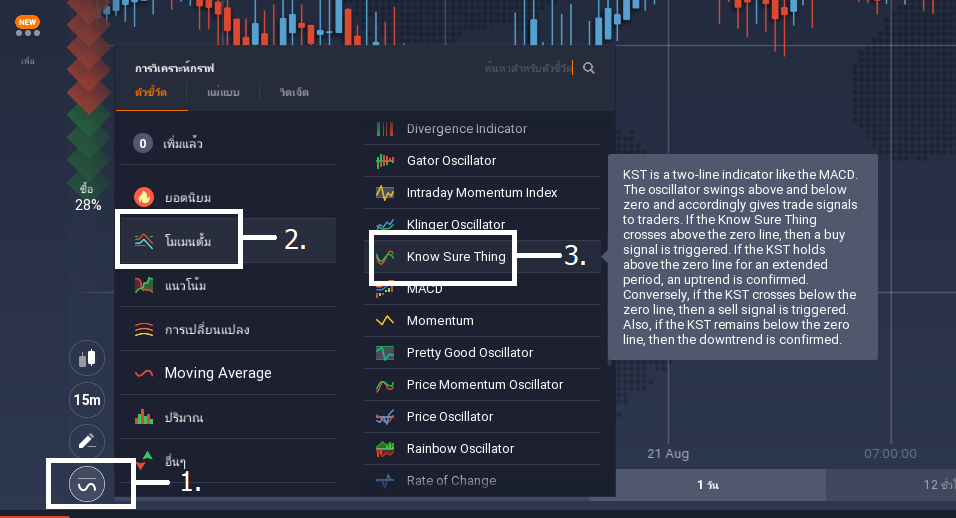This screenshot has width=956, height=518.
Task: Switch to the ตัวชี้วัด tab
Action: click(x=151, y=93)
